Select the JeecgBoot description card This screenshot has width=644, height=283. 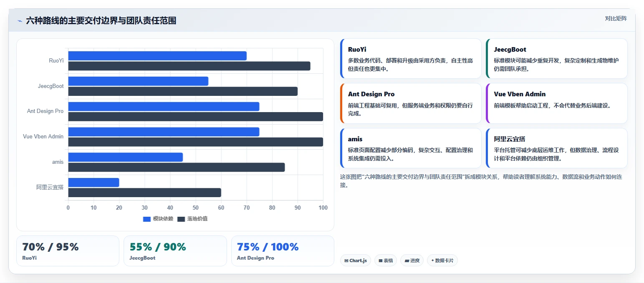coord(557,59)
